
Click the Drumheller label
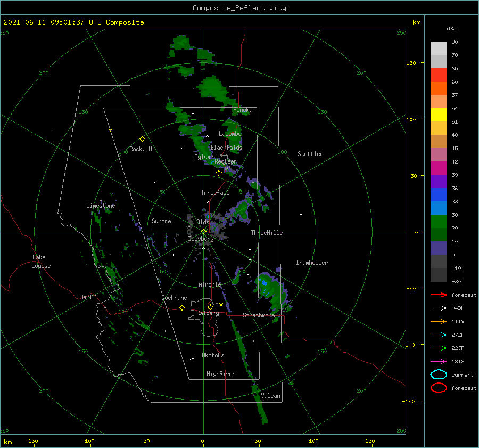(312, 263)
